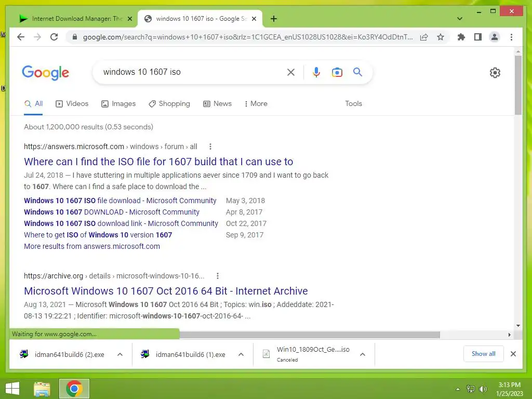
Task: Click scroll down arrow of vertical scrollbar
Action: coord(518,326)
